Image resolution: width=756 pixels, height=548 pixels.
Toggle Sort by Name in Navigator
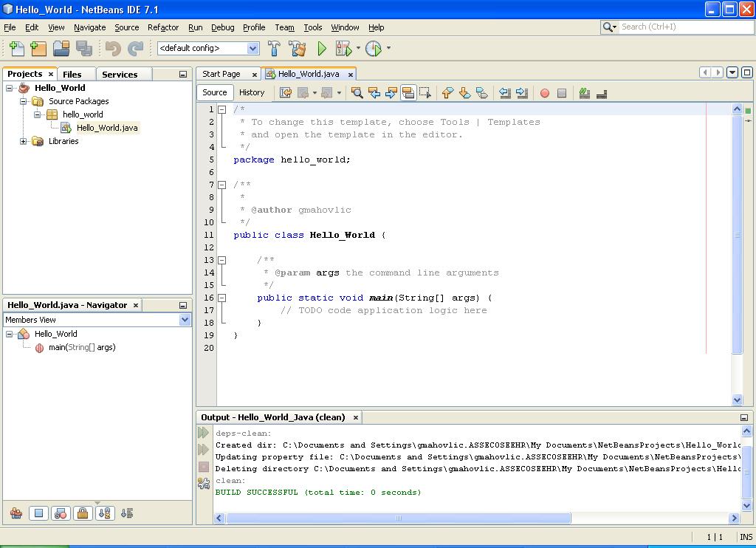(104, 513)
